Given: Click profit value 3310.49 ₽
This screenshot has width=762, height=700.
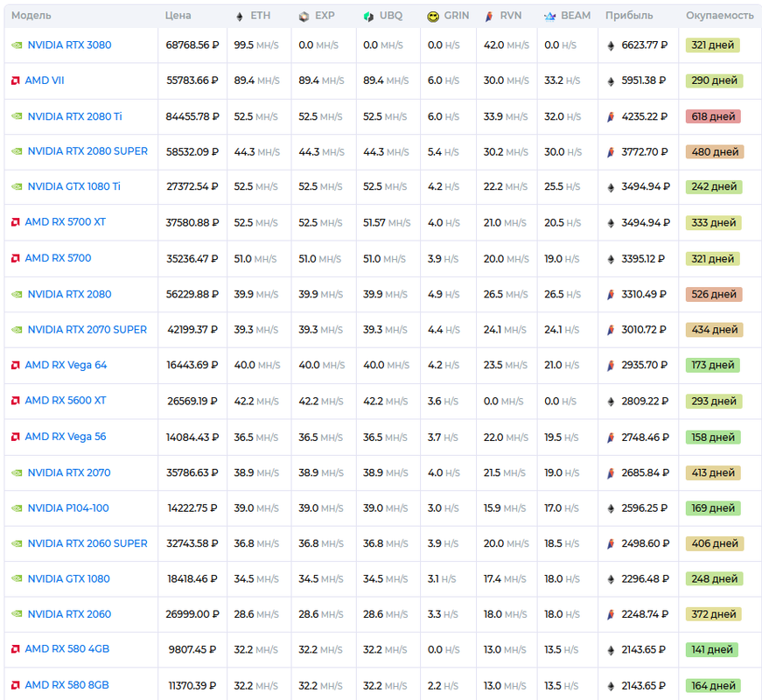Looking at the screenshot, I should point(644,295).
